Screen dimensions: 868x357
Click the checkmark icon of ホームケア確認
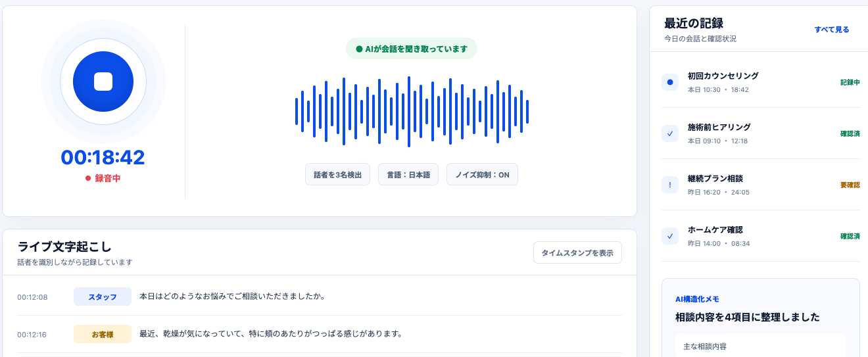(670, 236)
